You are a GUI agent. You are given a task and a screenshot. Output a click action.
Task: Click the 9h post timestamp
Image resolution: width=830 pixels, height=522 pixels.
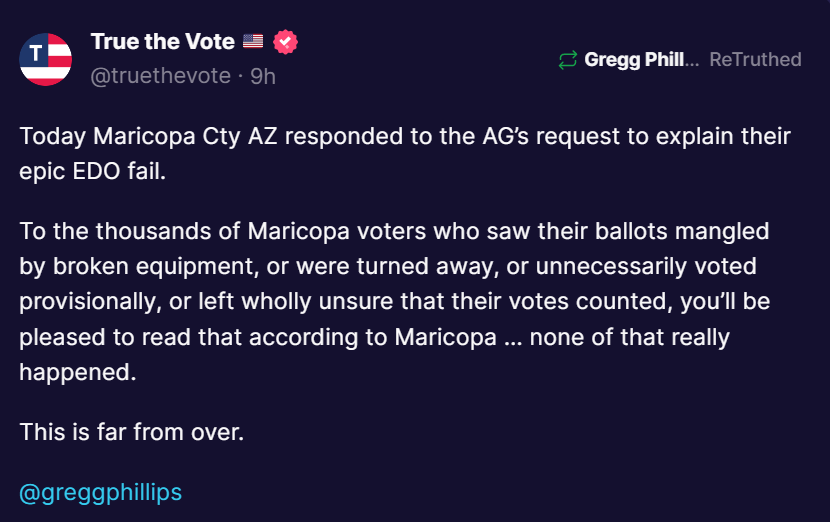click(263, 76)
